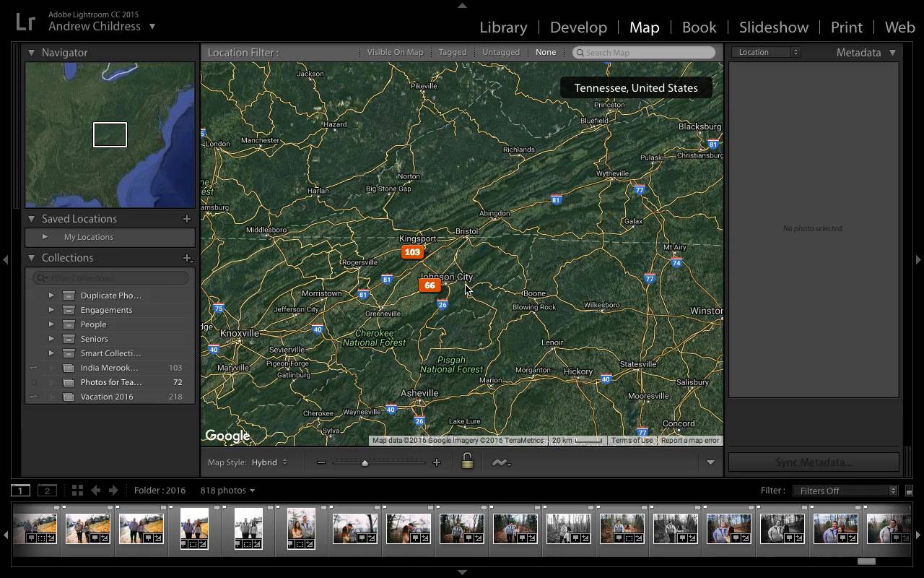
Task: Expand the Engagements collection set
Action: [51, 310]
